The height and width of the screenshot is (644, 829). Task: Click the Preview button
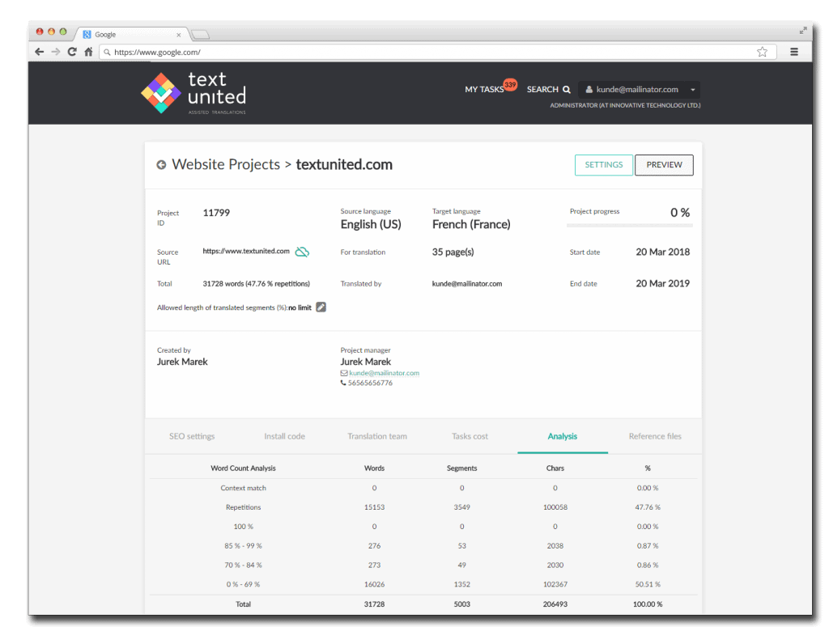point(664,165)
